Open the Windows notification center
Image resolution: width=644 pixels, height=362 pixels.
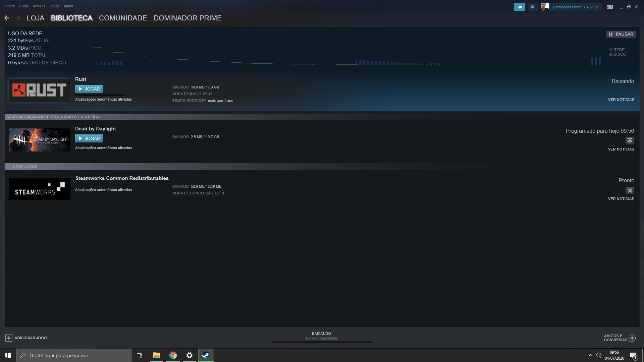[633, 355]
